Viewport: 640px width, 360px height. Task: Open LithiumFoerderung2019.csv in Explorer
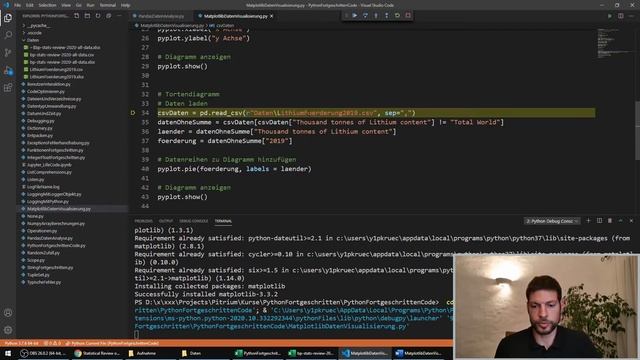56,69
